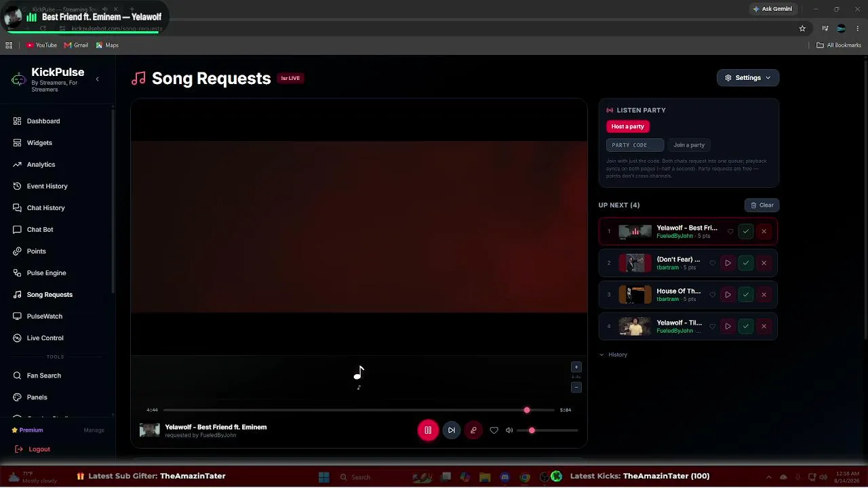This screenshot has height=488, width=868.
Task: Open the Windows Start menu
Action: coord(323,477)
